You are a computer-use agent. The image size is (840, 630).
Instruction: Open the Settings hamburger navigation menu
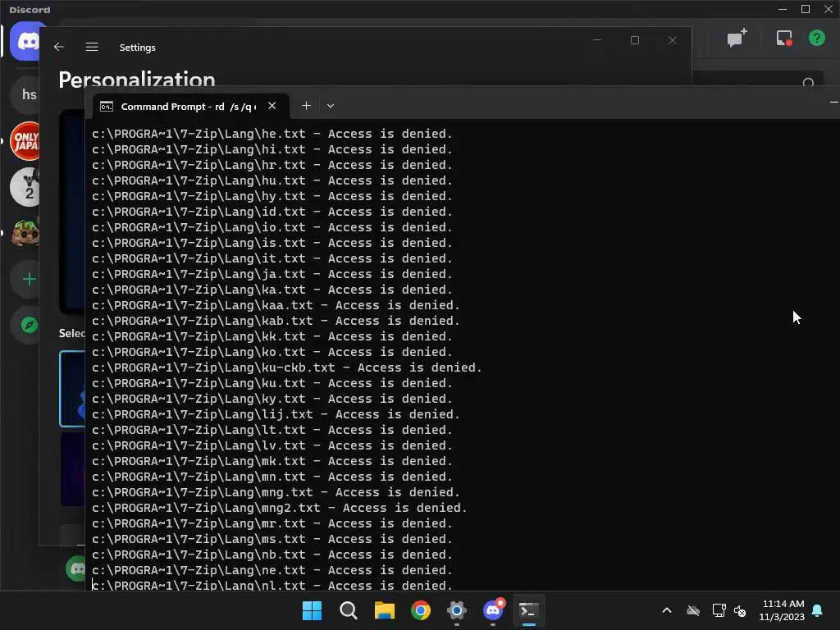click(x=92, y=47)
